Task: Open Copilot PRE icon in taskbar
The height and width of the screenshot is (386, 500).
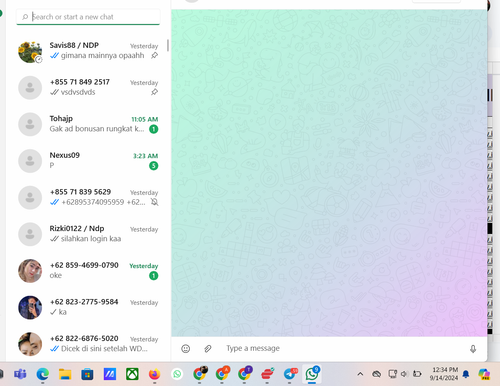Action: coord(484,374)
